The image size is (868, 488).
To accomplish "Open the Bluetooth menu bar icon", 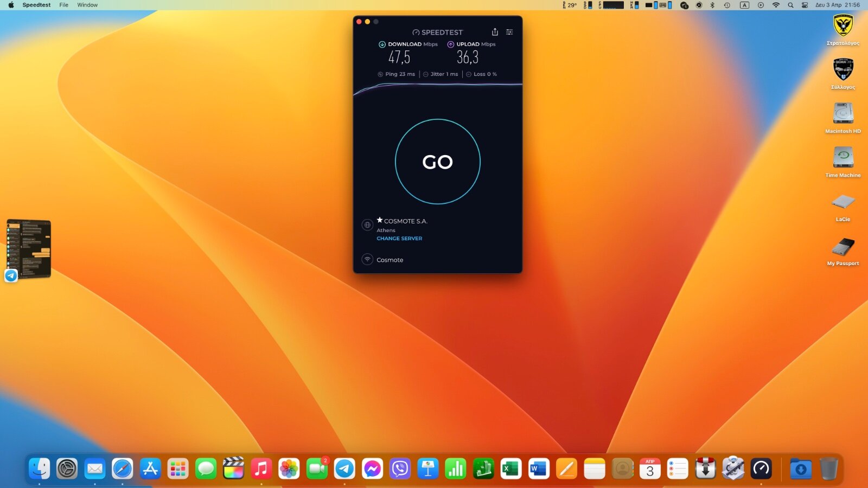I will pyautogui.click(x=712, y=5).
